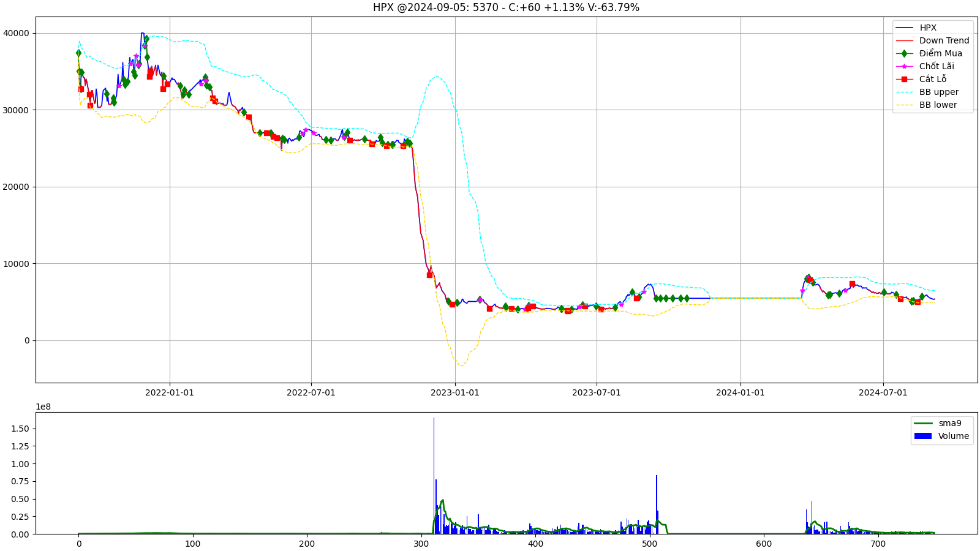Screen dimensions: 980x551
Task: Click the green sma9 legend line
Action: pos(922,423)
